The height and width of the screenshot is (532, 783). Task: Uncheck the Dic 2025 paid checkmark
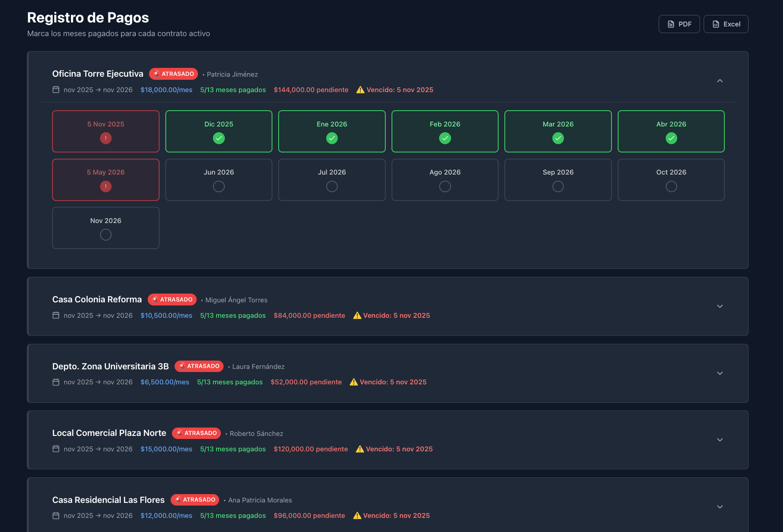point(219,138)
